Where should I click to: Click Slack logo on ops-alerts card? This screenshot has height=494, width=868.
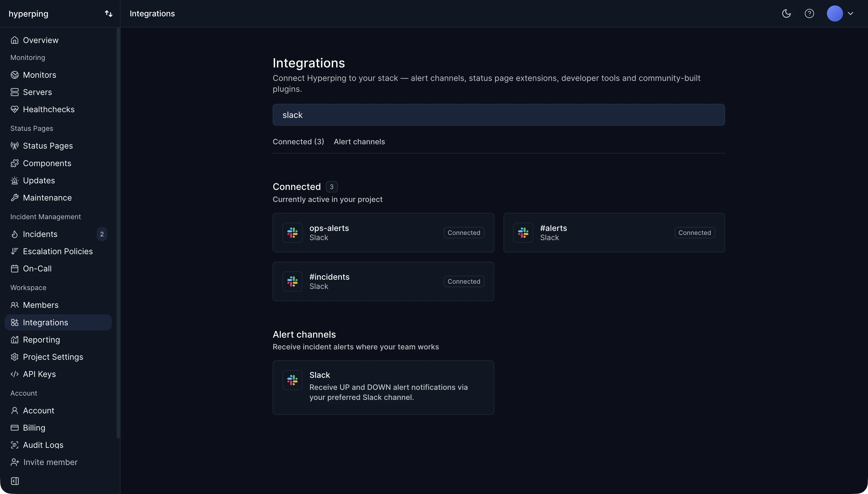point(292,233)
